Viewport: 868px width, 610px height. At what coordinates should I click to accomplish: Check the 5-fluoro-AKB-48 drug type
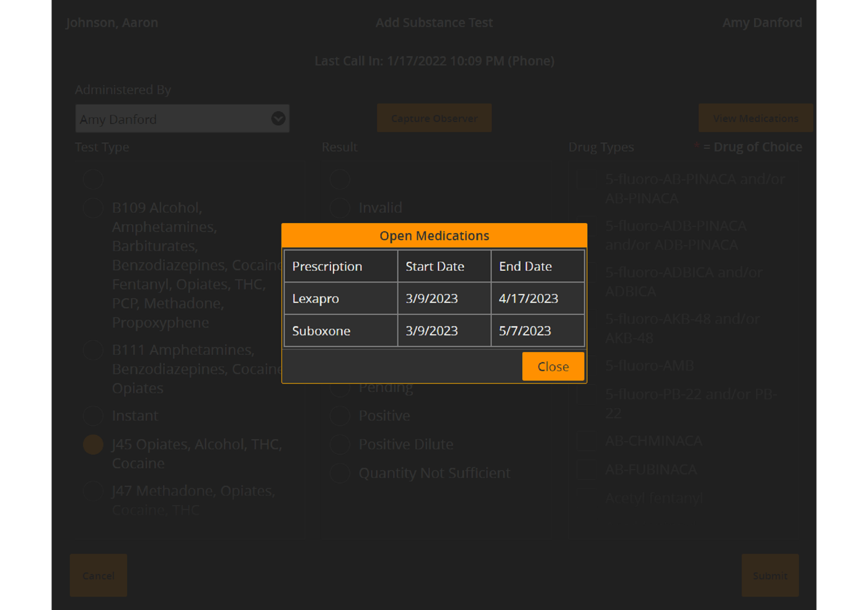586,319
